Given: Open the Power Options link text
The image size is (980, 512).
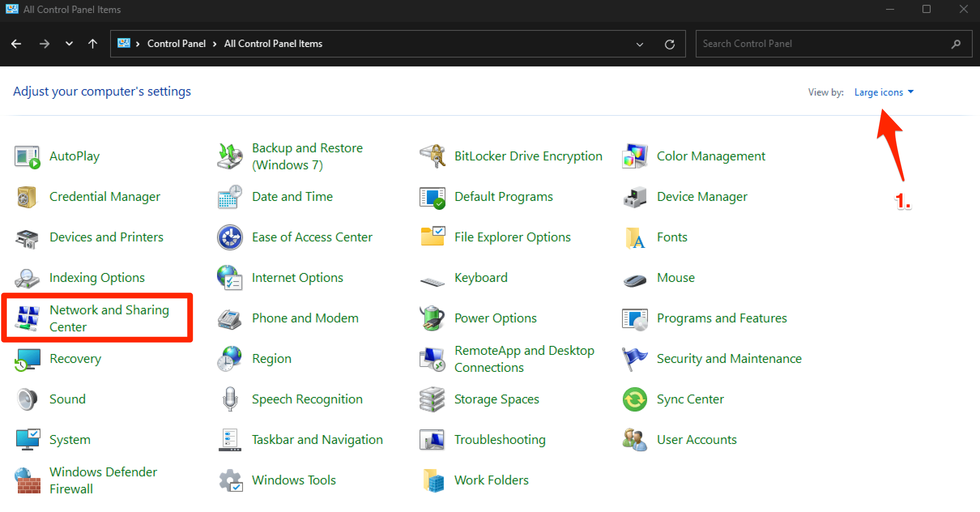Looking at the screenshot, I should (495, 318).
